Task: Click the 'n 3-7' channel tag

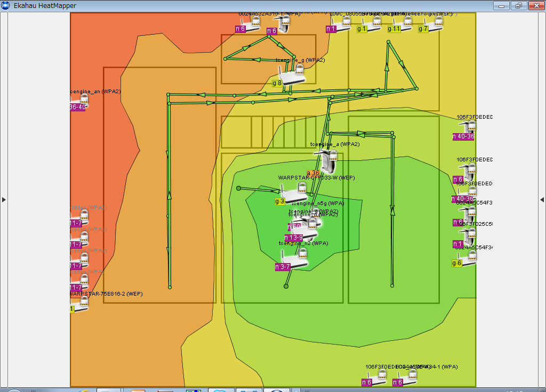Action: tap(283, 267)
